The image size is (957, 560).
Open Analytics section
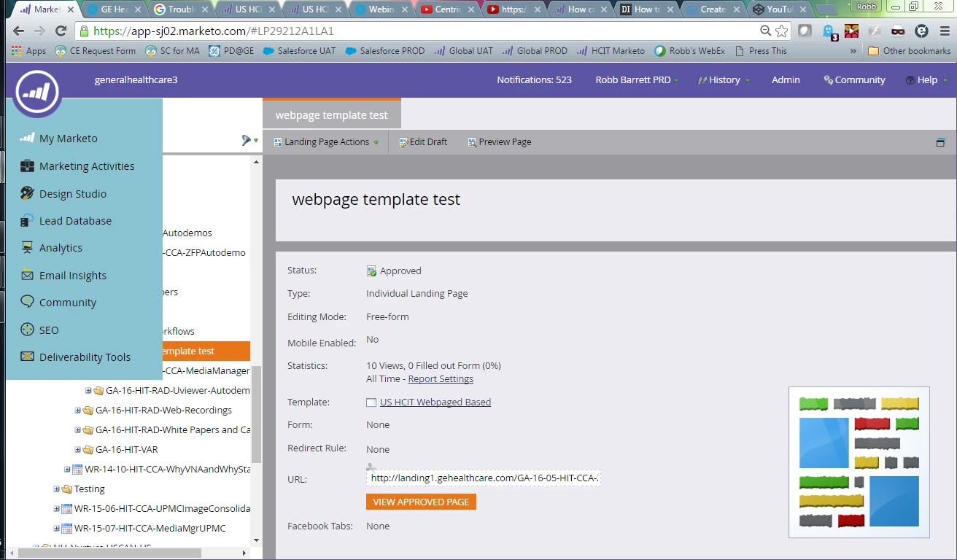click(x=61, y=248)
